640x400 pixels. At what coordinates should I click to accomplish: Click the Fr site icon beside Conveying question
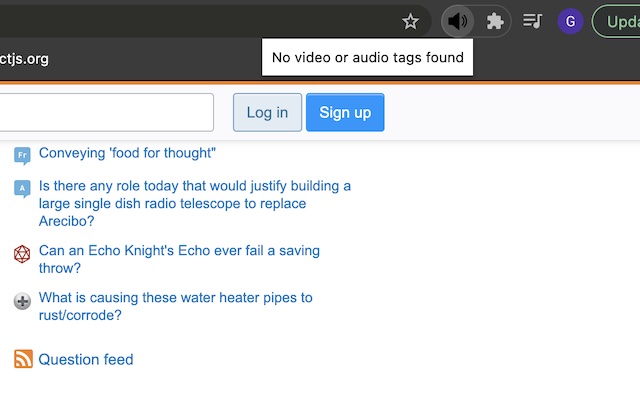coord(22,154)
